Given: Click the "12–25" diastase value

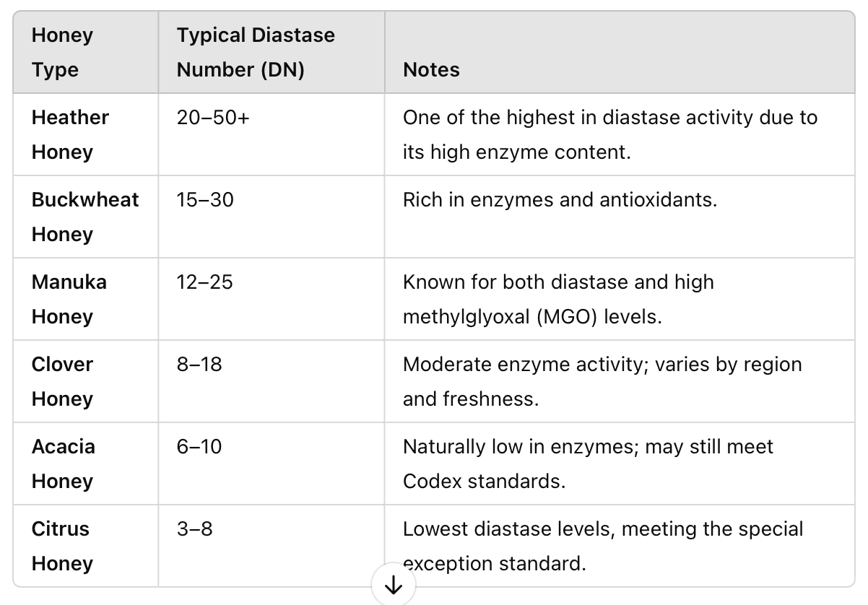Looking at the screenshot, I should [x=204, y=282].
